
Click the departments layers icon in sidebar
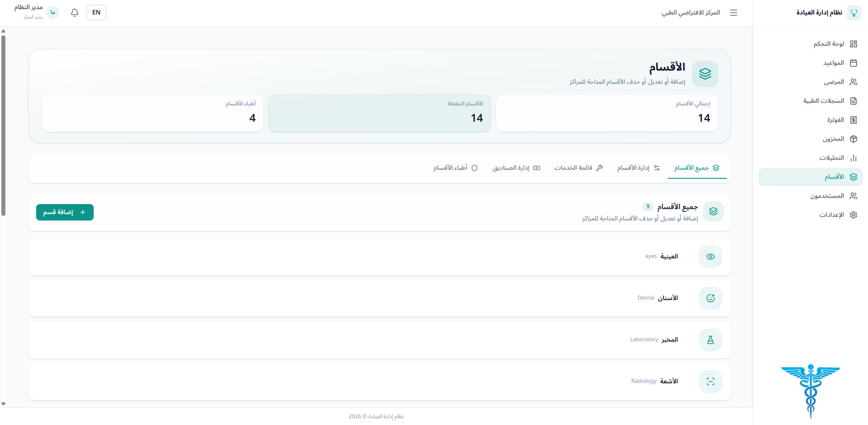point(853,177)
